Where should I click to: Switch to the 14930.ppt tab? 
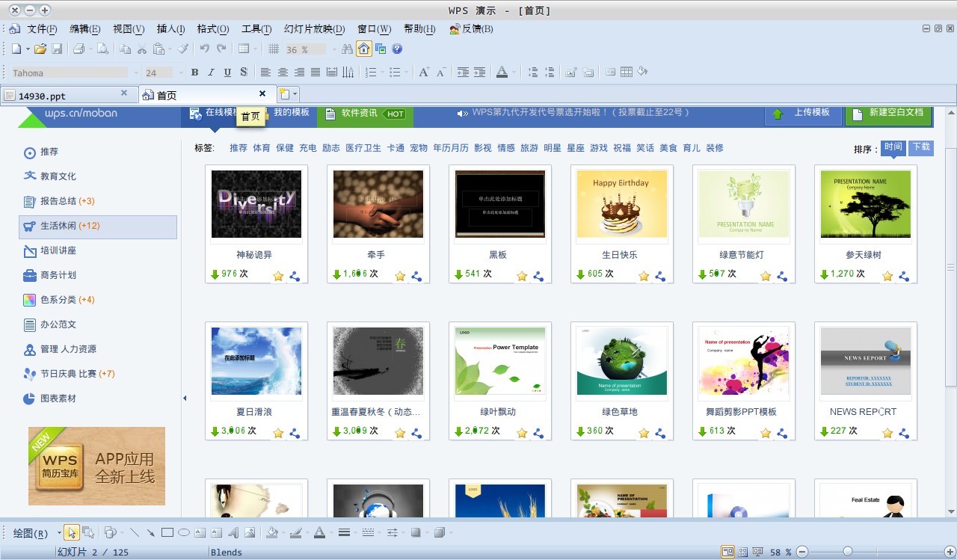(69, 95)
